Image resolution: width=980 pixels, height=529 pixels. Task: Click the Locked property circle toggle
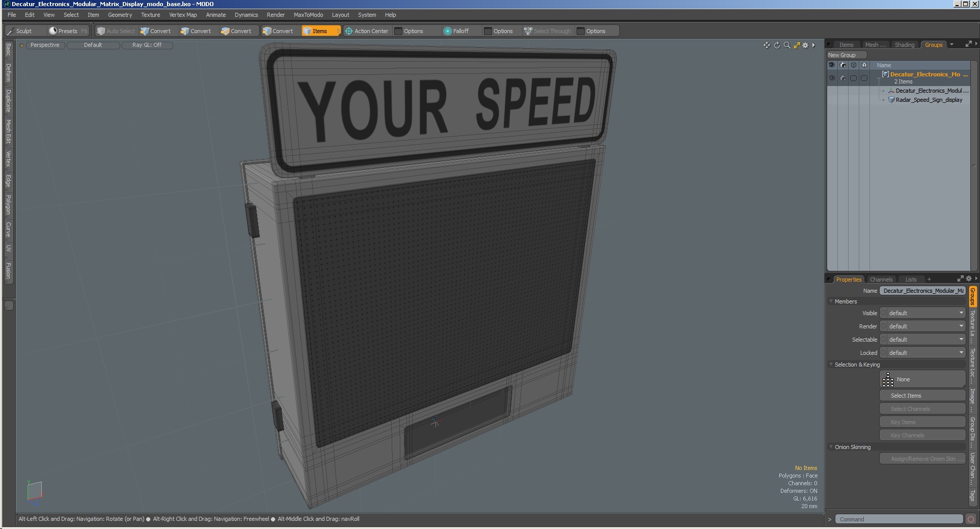(x=884, y=353)
